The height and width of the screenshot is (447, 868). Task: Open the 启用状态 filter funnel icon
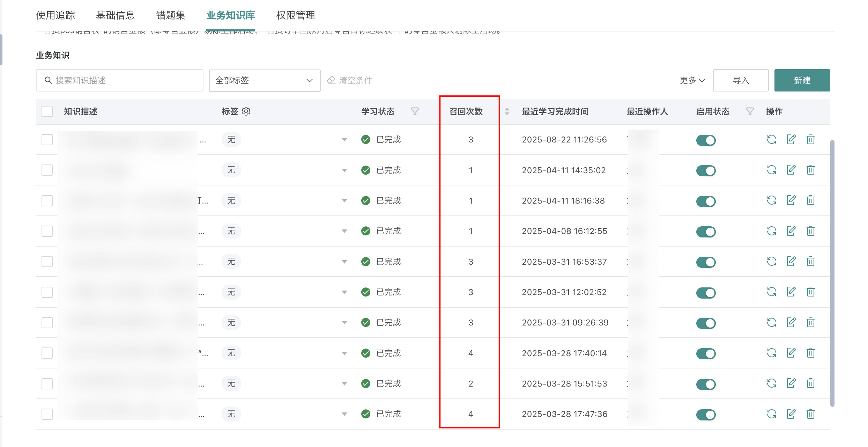[750, 111]
